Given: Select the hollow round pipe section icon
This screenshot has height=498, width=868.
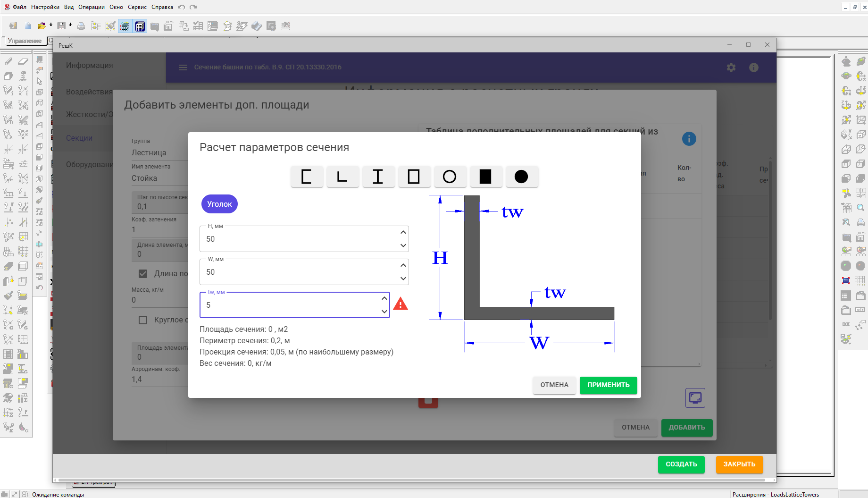Looking at the screenshot, I should click(450, 177).
